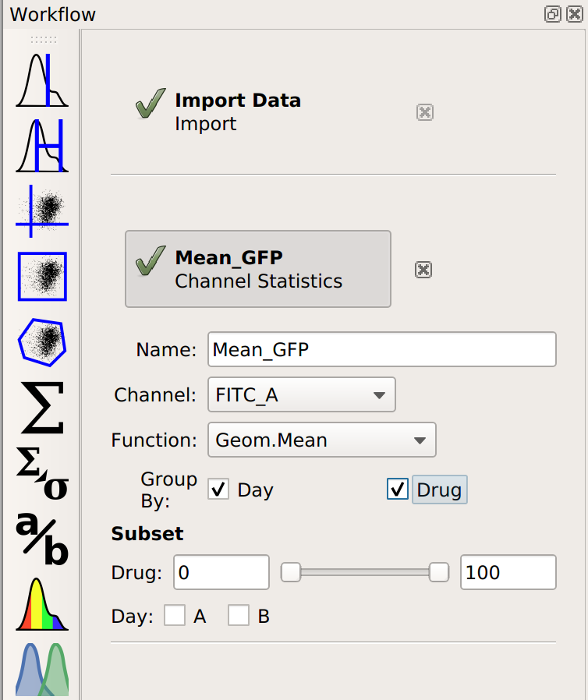Screen dimensions: 588x700
Task: Add a Channel Statistics sigma operation
Action: click(x=42, y=408)
